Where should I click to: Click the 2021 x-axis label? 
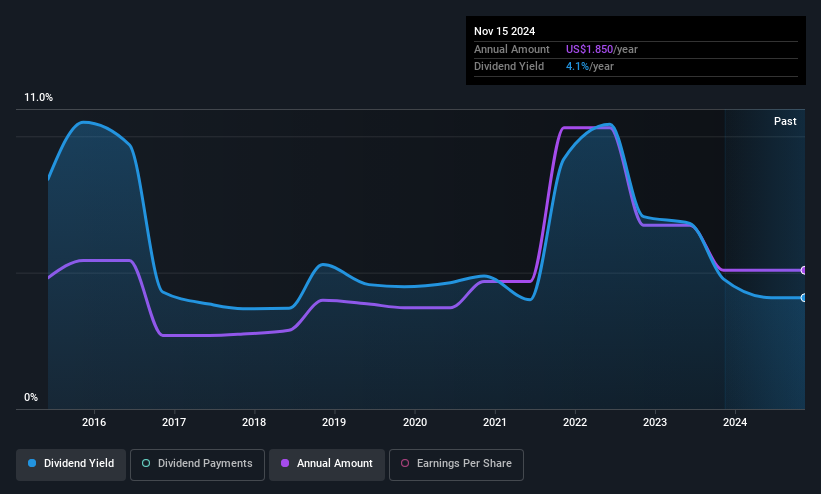click(495, 422)
